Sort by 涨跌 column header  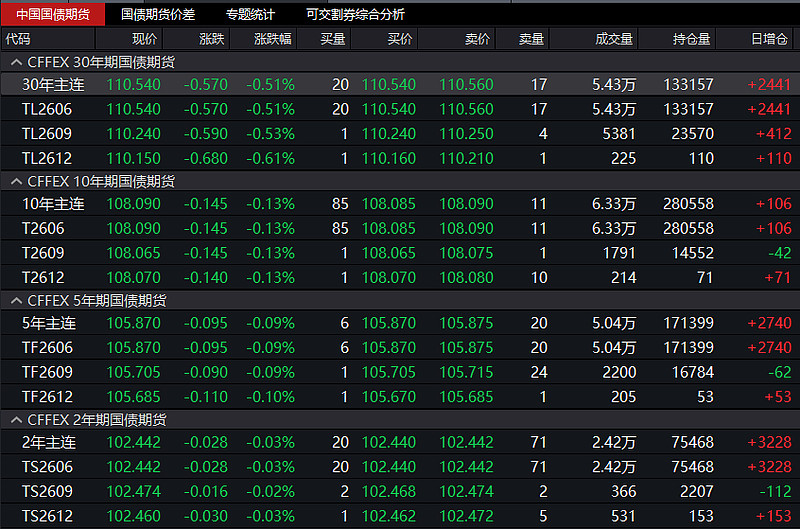(196, 39)
